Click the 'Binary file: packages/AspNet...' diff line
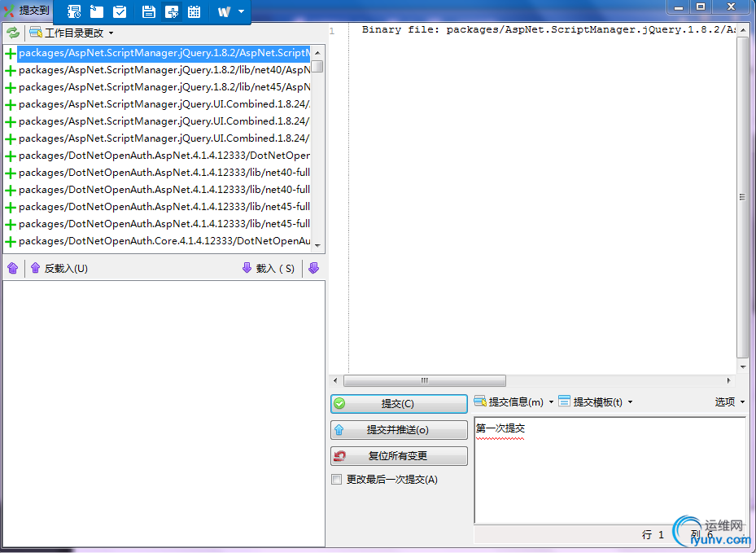This screenshot has width=756, height=553. click(548, 30)
